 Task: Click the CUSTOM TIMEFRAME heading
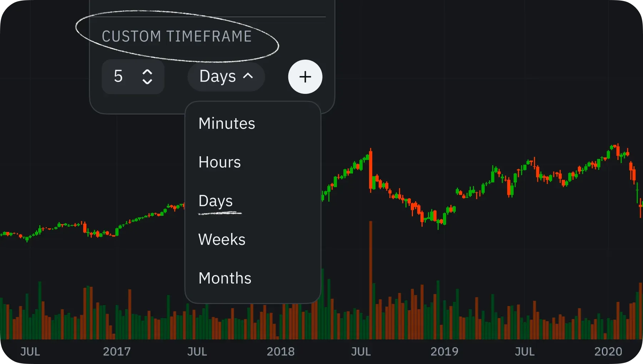pyautogui.click(x=177, y=36)
